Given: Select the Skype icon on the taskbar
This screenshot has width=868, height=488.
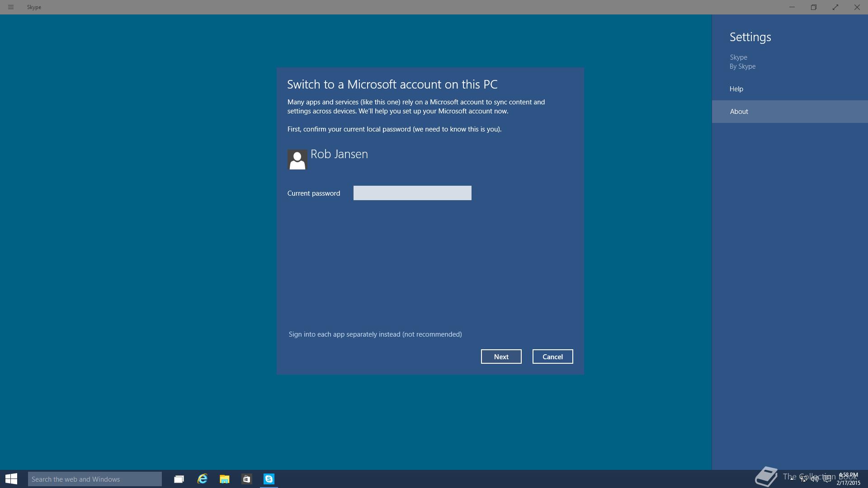Looking at the screenshot, I should pos(269,479).
